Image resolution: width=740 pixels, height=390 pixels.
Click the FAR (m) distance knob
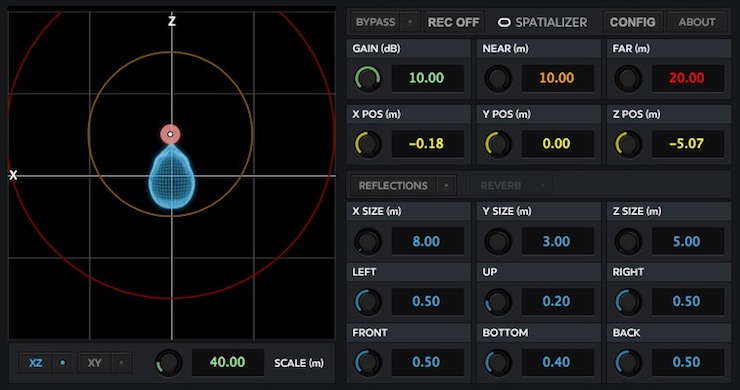click(x=628, y=78)
